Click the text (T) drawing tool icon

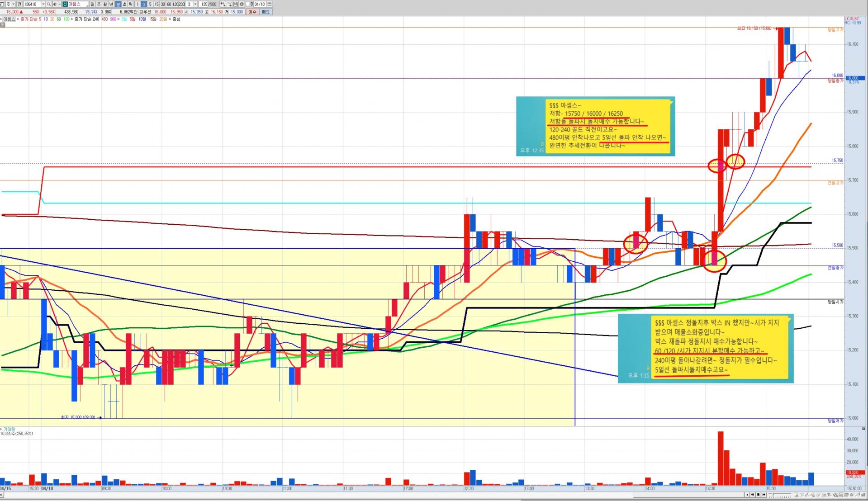[x=829, y=495]
